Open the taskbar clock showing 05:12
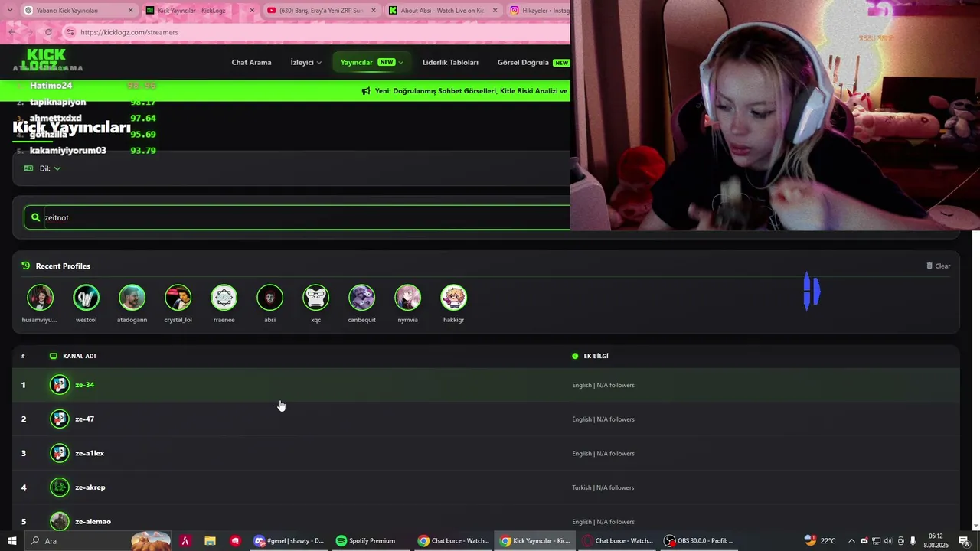Image resolution: width=980 pixels, height=551 pixels. tap(936, 541)
